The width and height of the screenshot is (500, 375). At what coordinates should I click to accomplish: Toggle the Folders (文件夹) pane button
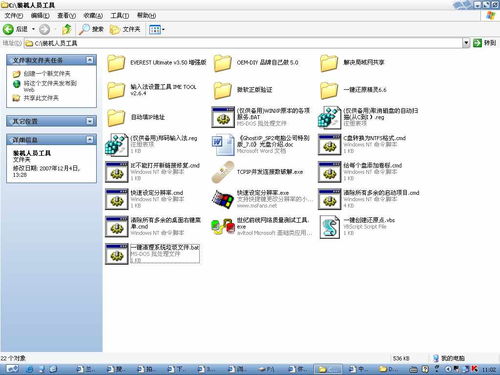125,29
